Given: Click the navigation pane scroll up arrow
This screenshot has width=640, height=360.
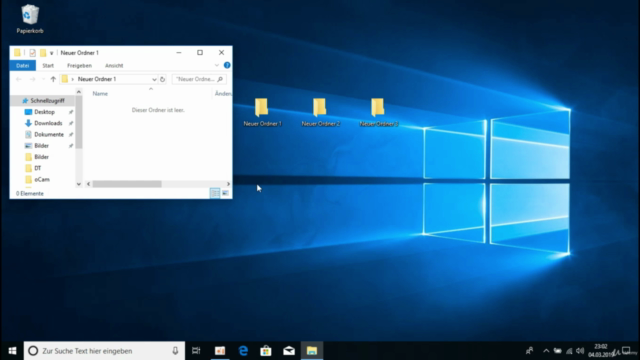Looking at the screenshot, I should [79, 92].
